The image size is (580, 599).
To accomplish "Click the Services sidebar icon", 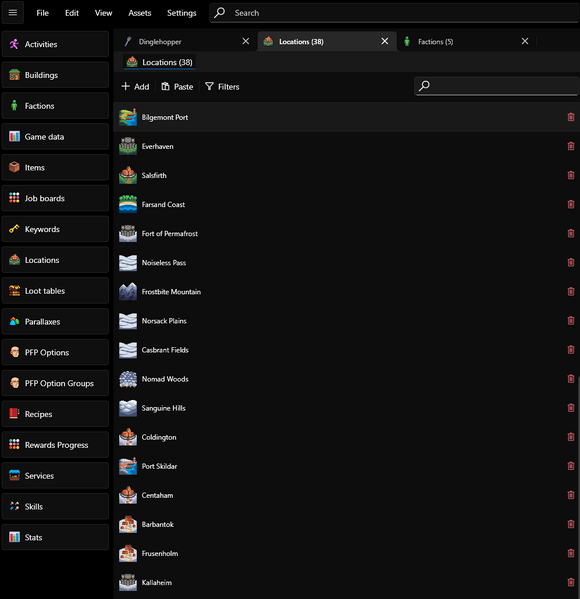I will [15, 476].
